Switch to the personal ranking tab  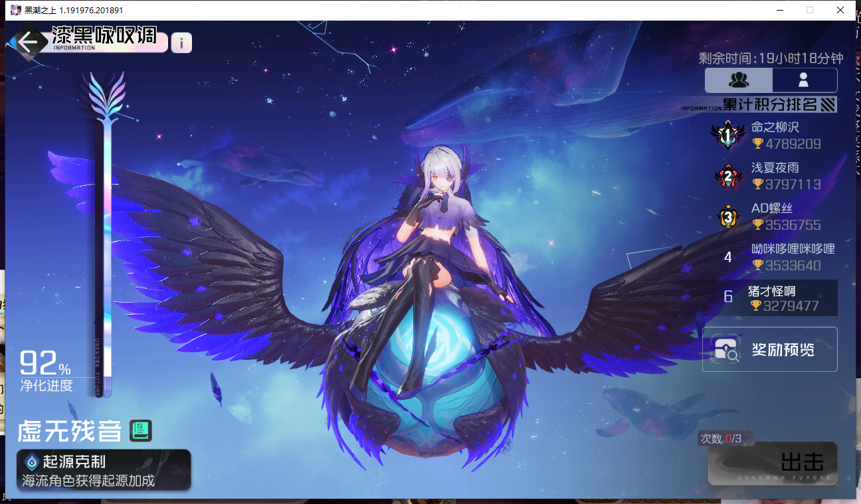coord(804,80)
